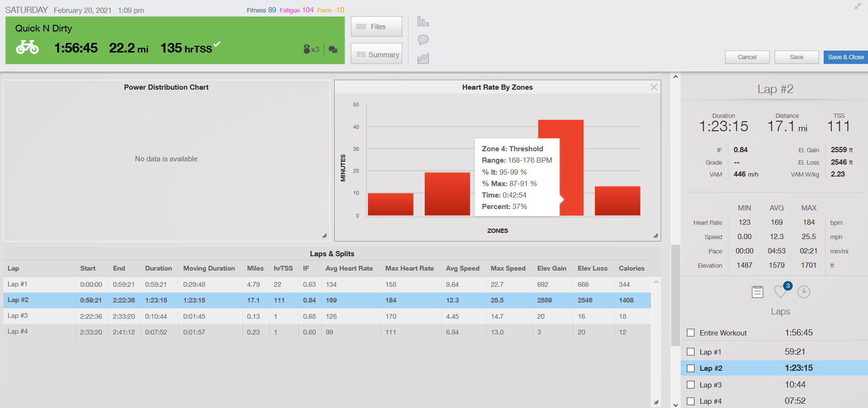
Task: Select Lap #4 row in Laps & Splits
Action: coord(327,332)
